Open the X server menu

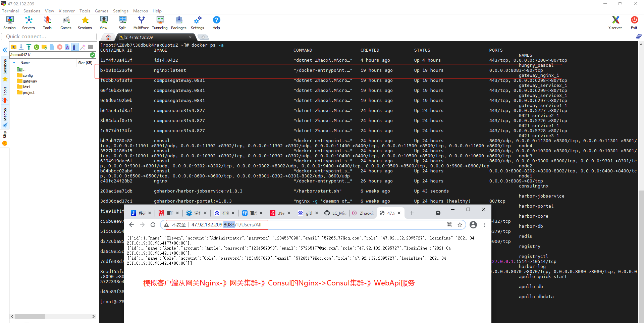[67, 11]
